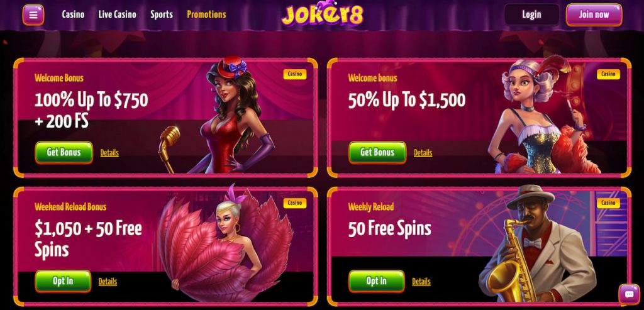Go to Live Casino section
The height and width of the screenshot is (310, 644).
(117, 14)
